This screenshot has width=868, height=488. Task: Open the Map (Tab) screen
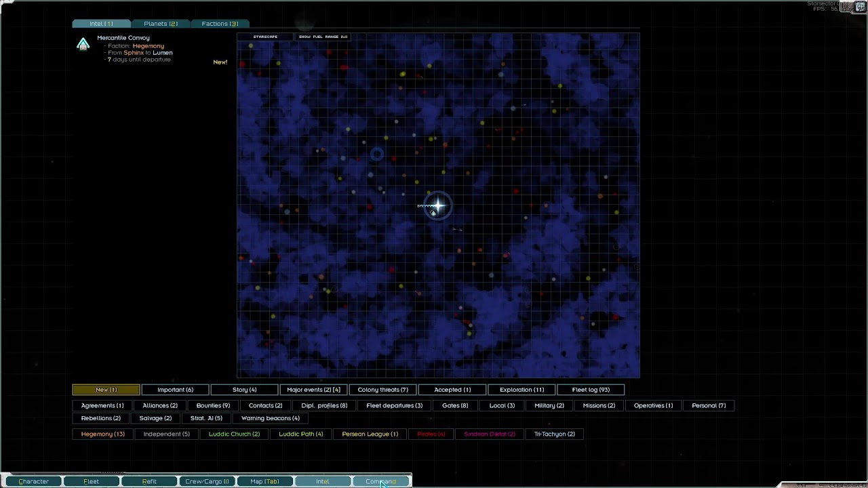[264, 481]
